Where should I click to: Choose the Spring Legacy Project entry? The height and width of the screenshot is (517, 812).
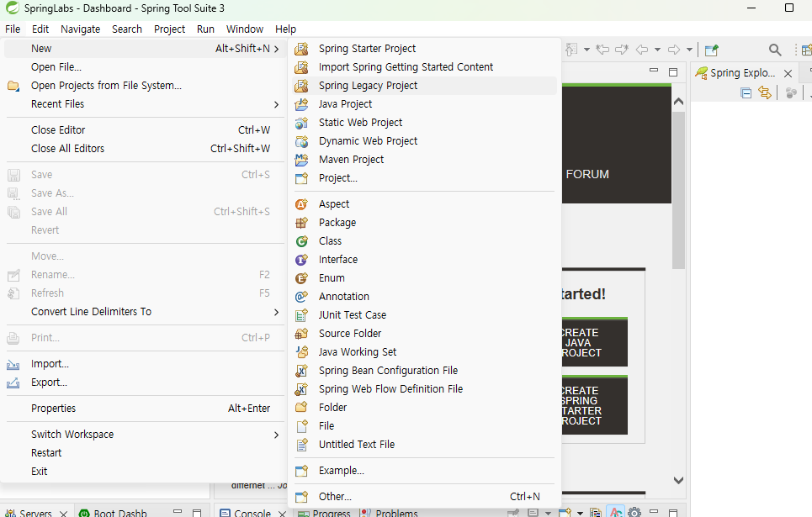424,86
